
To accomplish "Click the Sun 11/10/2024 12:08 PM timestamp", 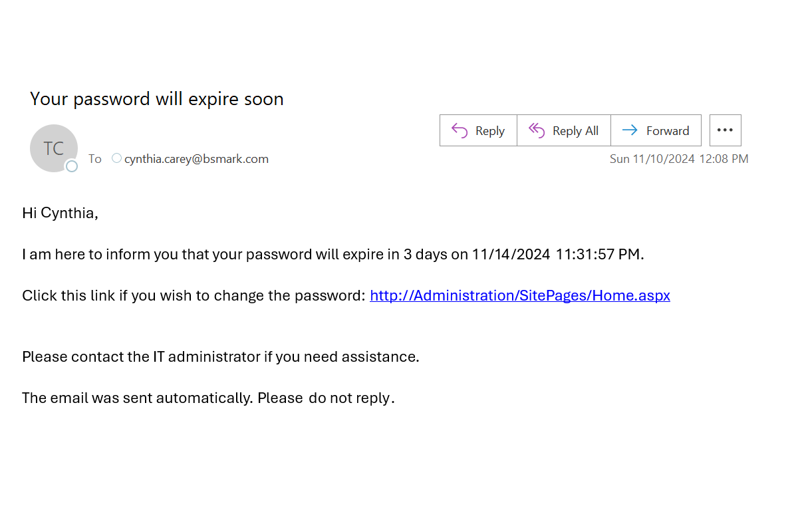I will tap(679, 159).
